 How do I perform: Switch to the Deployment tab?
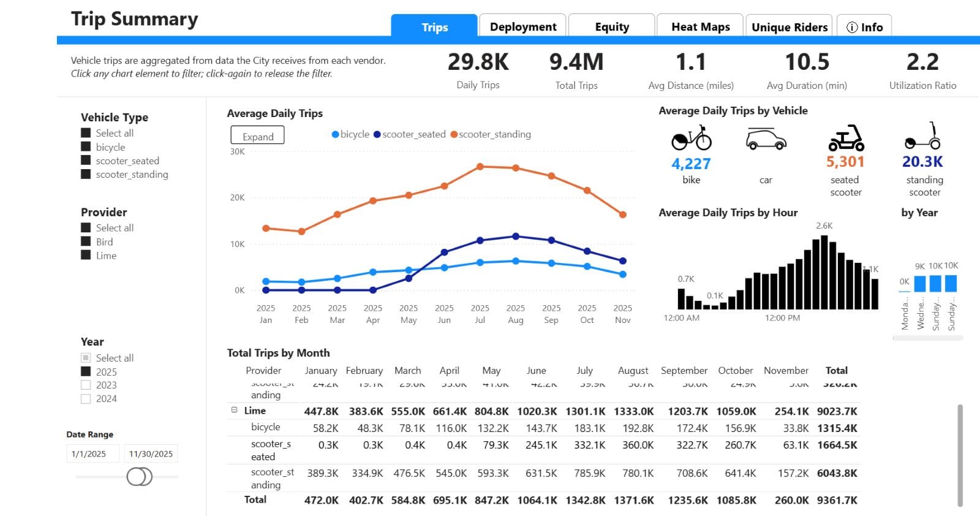tap(522, 27)
